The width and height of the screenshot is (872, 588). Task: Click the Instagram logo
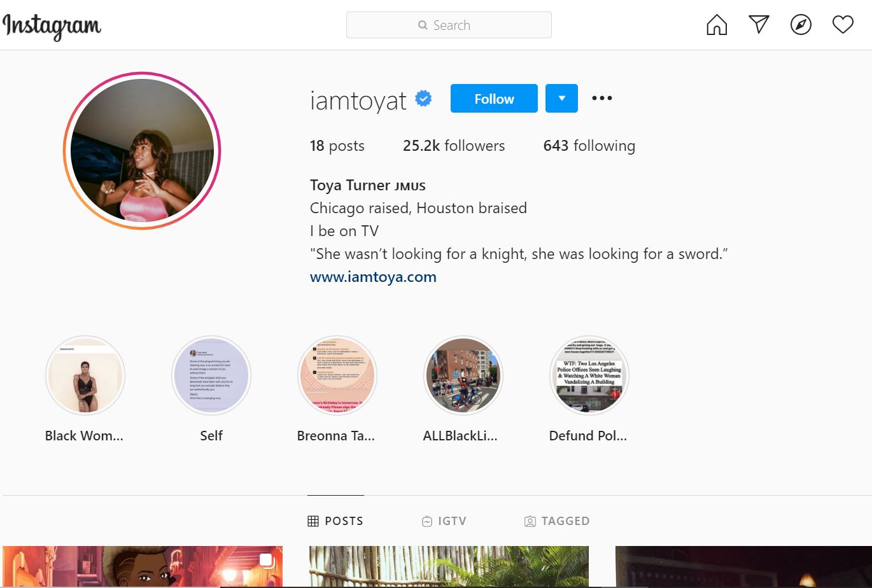point(52,26)
